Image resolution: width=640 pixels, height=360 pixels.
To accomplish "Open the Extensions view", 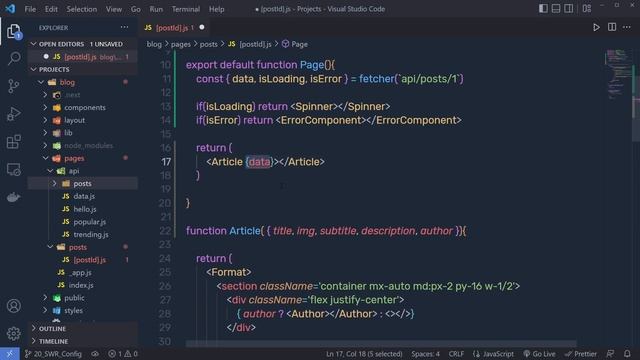I will (x=13, y=142).
